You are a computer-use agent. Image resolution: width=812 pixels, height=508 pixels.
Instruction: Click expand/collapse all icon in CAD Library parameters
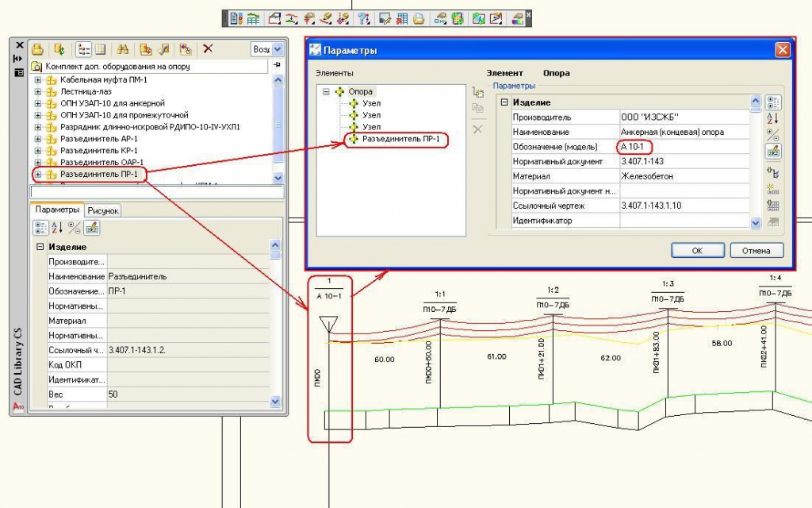click(75, 228)
